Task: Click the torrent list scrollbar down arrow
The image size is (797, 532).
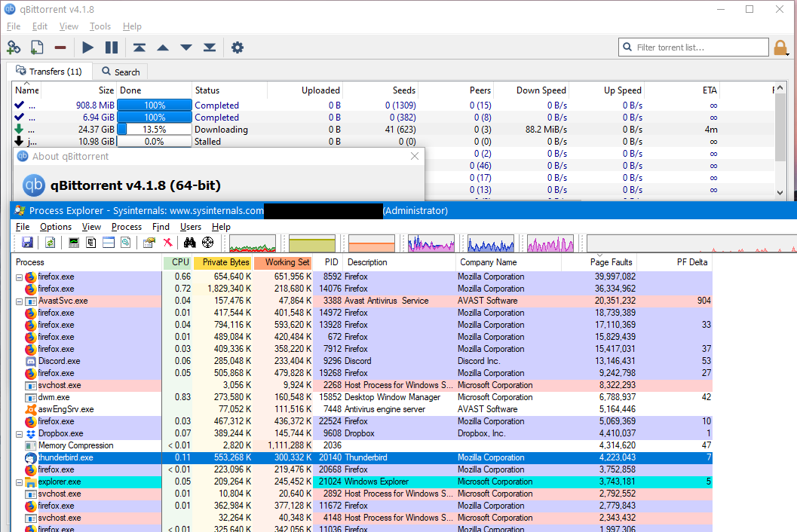Action: tap(780, 193)
